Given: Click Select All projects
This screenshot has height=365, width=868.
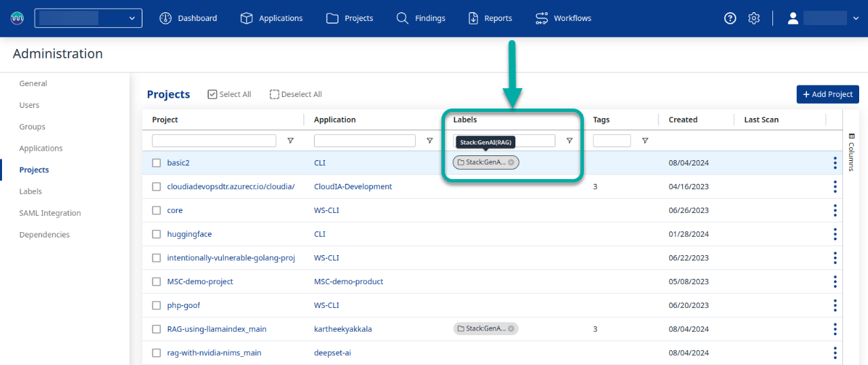Looking at the screenshot, I should (x=229, y=94).
